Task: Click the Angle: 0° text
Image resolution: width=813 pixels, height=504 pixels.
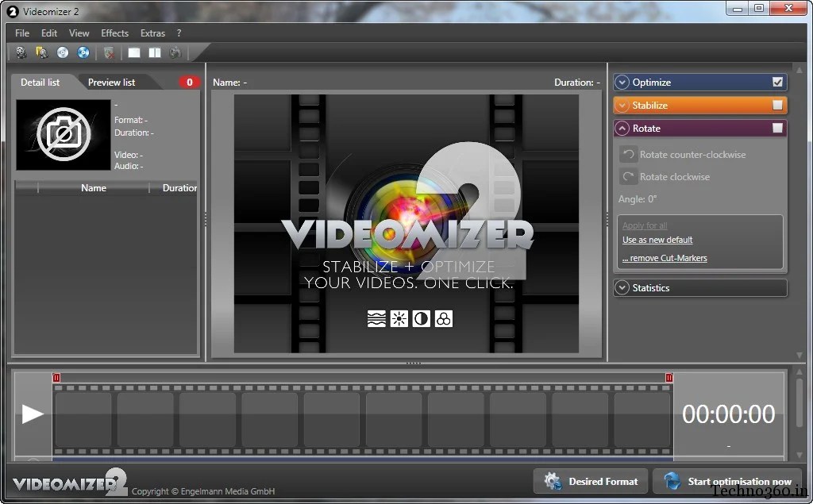Action: [x=638, y=199]
